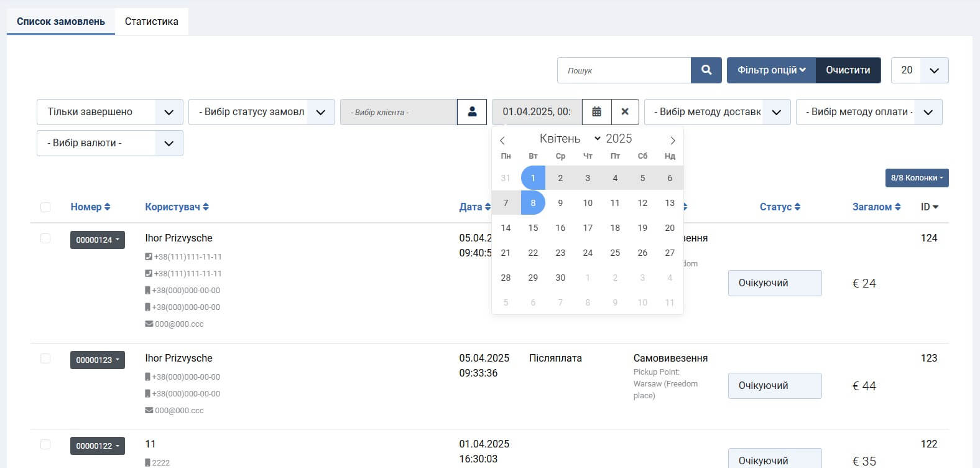Pick April 15 in the calendar

533,228
